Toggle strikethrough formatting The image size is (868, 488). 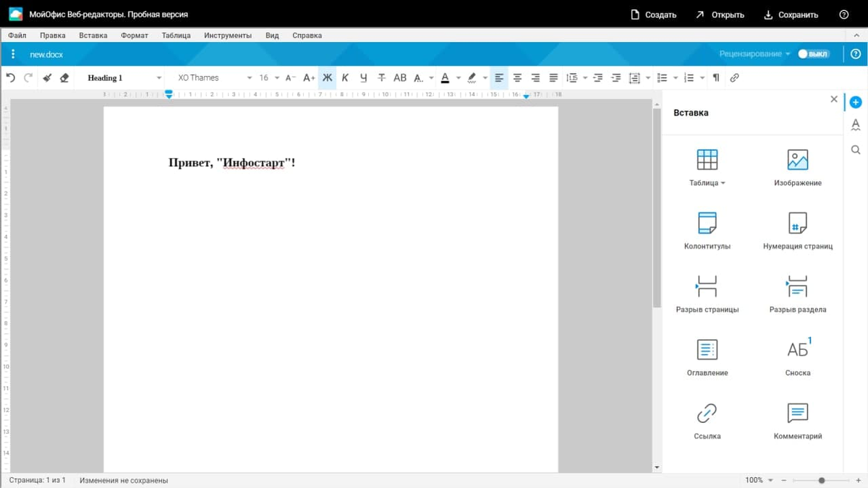point(381,77)
